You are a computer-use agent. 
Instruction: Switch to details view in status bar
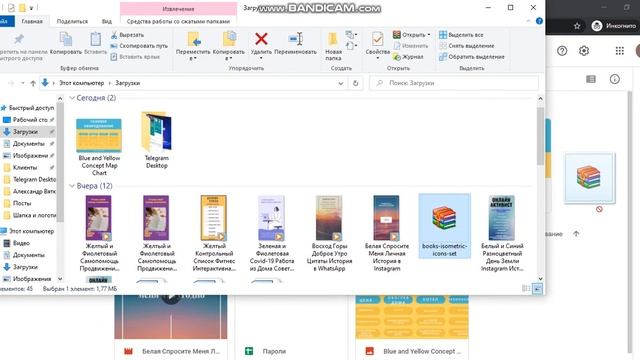click(526, 289)
